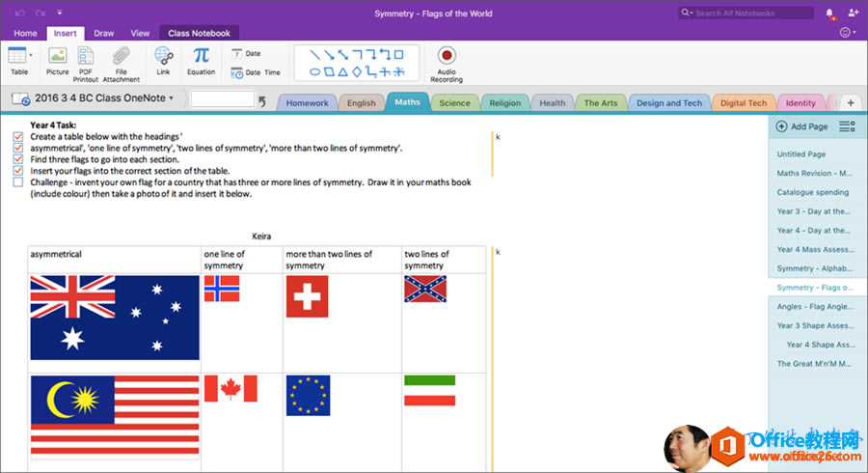
Task: Click the Add Page button
Action: 802,126
